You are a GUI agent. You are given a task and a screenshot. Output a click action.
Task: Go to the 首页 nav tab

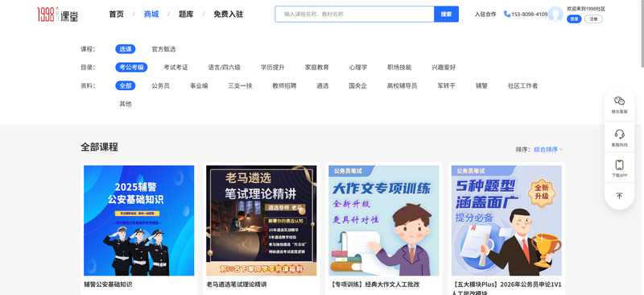click(x=116, y=14)
